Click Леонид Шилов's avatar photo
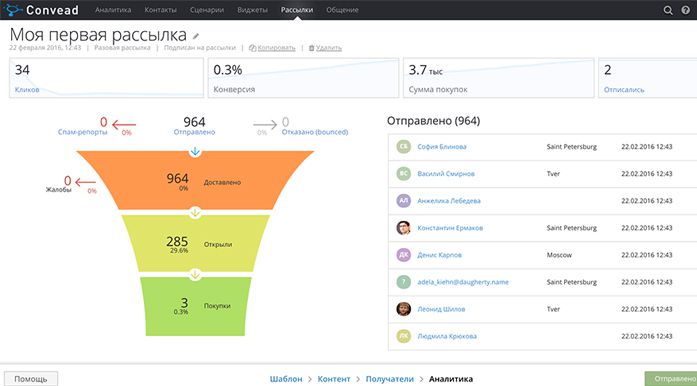This screenshot has height=386, width=697. (x=403, y=309)
